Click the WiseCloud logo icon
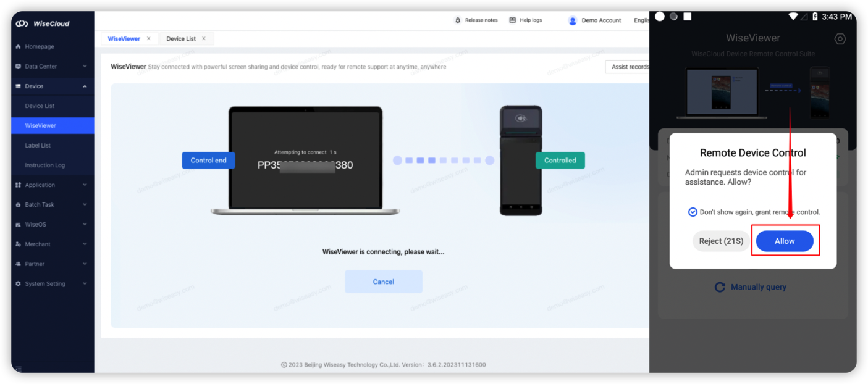The width and height of the screenshot is (868, 384). point(22,23)
